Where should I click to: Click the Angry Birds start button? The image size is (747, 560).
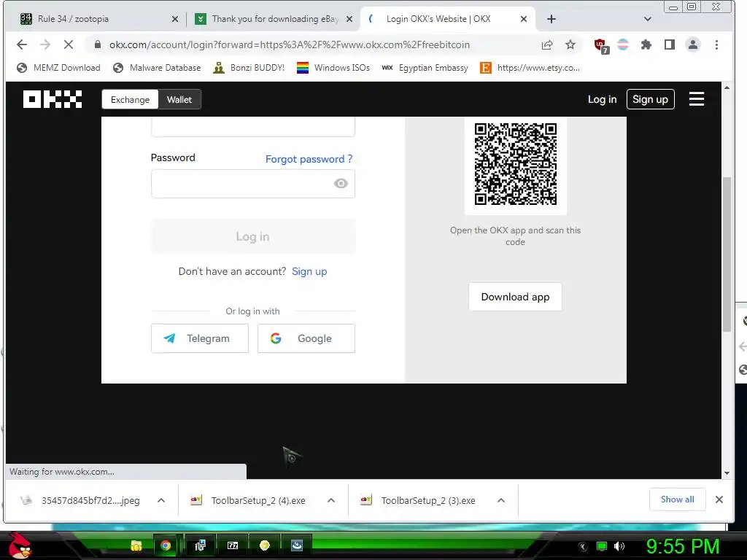click(20, 545)
